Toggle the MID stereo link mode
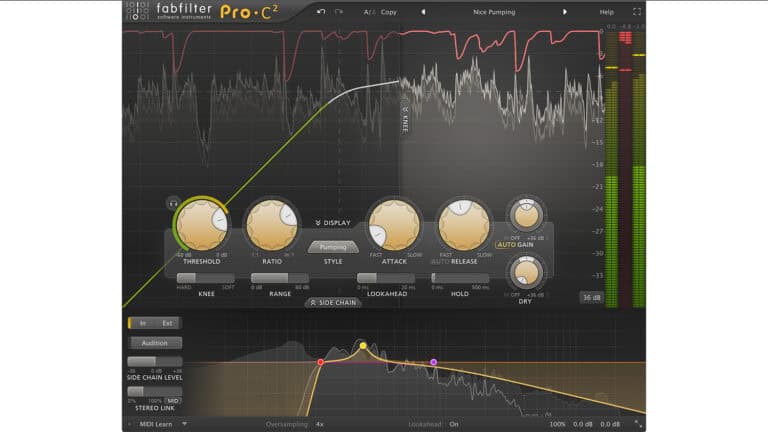The image size is (768, 432). click(173, 401)
